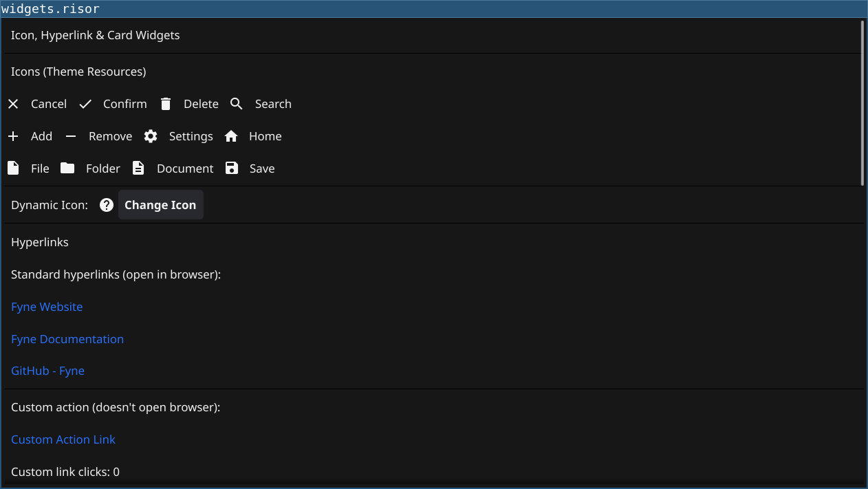This screenshot has height=489, width=868.
Task: Click the 'Dynamic Icon:' label
Action: click(x=50, y=205)
